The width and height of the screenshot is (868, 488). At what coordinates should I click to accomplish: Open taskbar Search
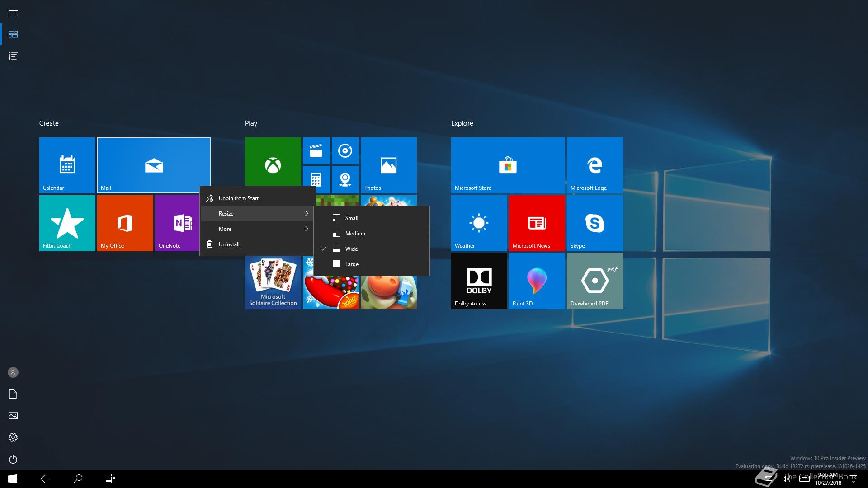(78, 479)
